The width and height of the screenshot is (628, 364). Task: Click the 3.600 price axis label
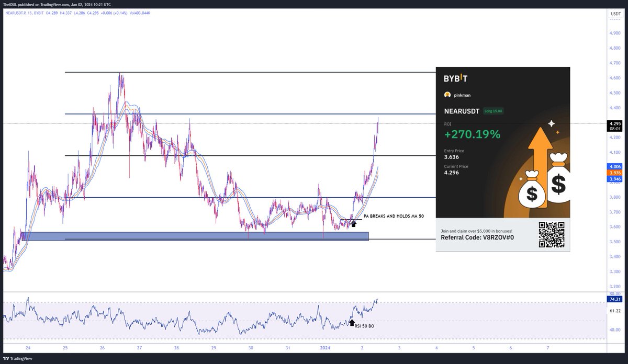[615, 227]
